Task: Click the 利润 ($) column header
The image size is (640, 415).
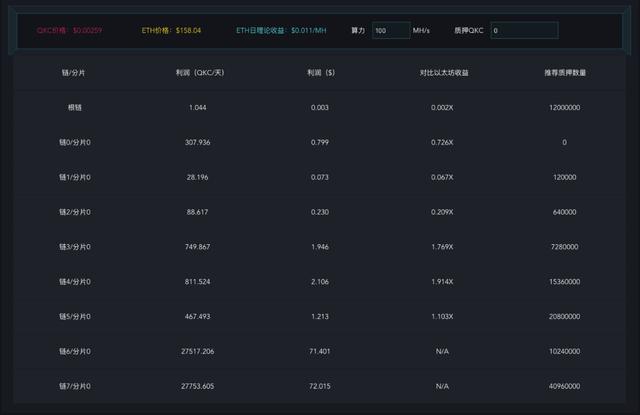Action: (x=321, y=73)
